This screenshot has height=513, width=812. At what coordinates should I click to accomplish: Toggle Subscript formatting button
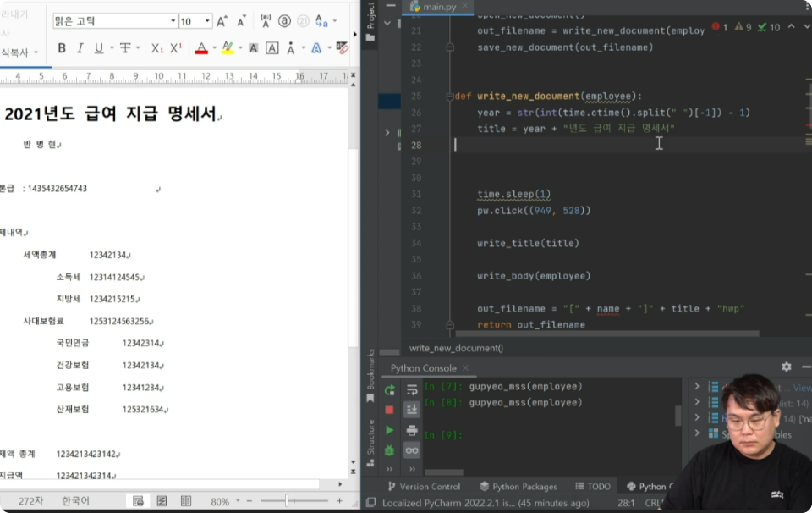157,48
